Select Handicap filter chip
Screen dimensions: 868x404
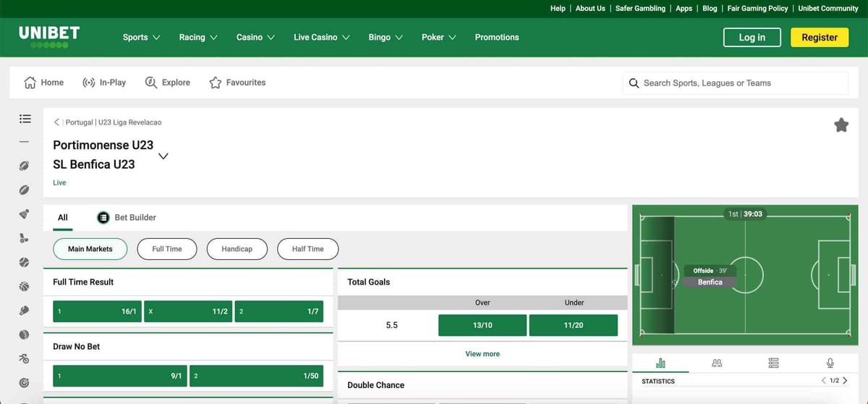pyautogui.click(x=237, y=249)
